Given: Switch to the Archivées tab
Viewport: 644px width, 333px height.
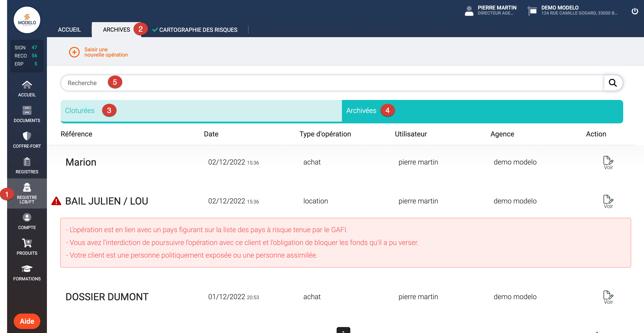Looking at the screenshot, I should [x=361, y=110].
